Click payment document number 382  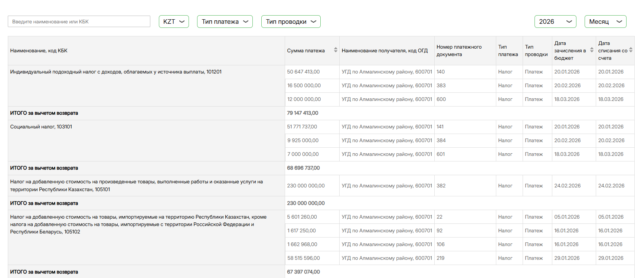click(441, 186)
